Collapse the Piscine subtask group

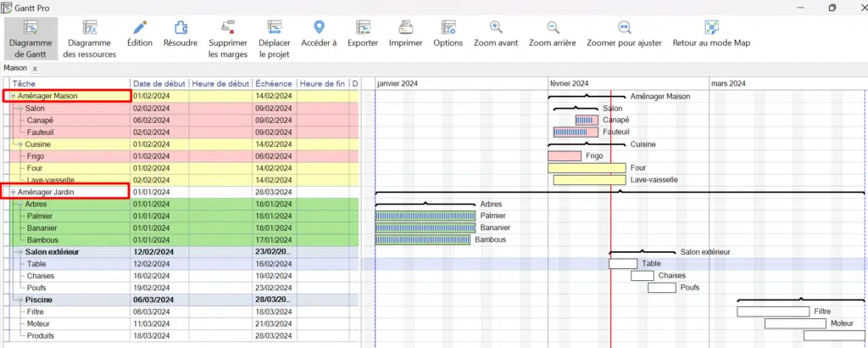19,300
